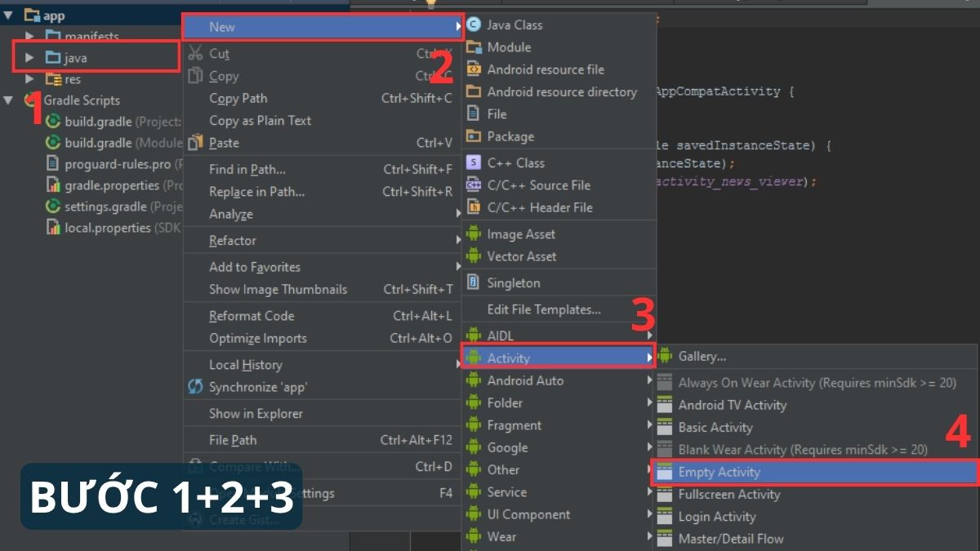
Task: Click the C++ Class icon
Action: [474, 162]
